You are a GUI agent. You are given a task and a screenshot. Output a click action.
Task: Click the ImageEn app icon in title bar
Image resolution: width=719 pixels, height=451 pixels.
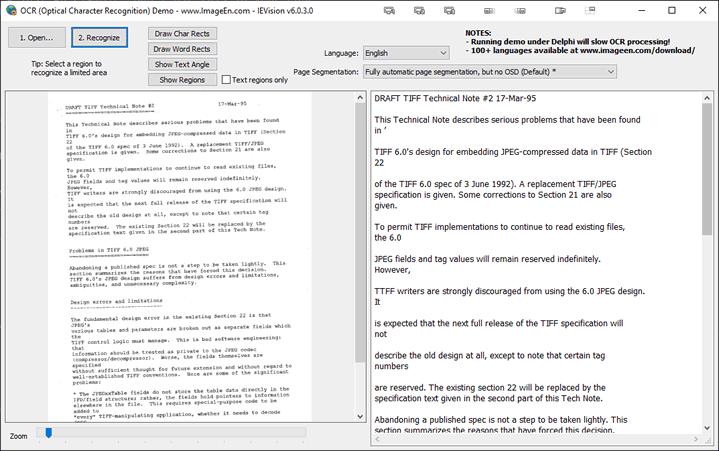tap(11, 10)
